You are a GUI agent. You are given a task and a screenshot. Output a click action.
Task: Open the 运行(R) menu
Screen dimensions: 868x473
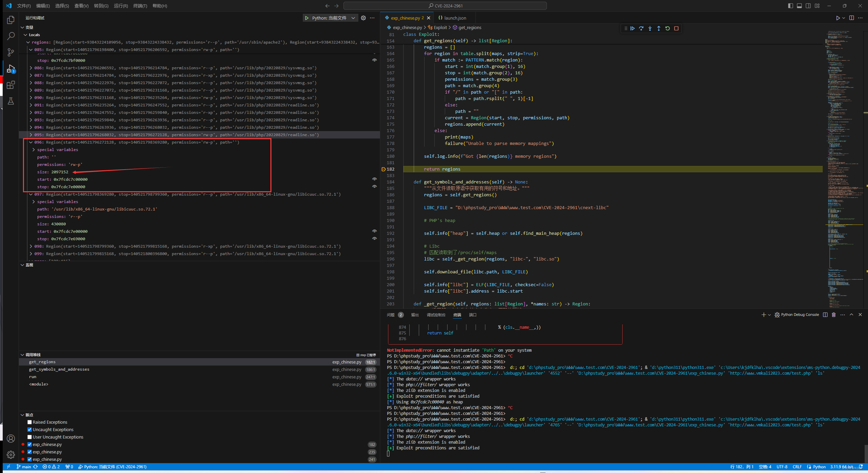click(x=121, y=6)
